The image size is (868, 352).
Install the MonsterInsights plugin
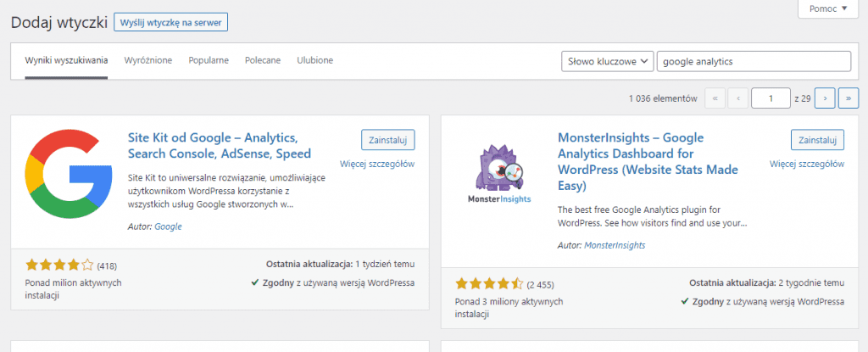(818, 140)
